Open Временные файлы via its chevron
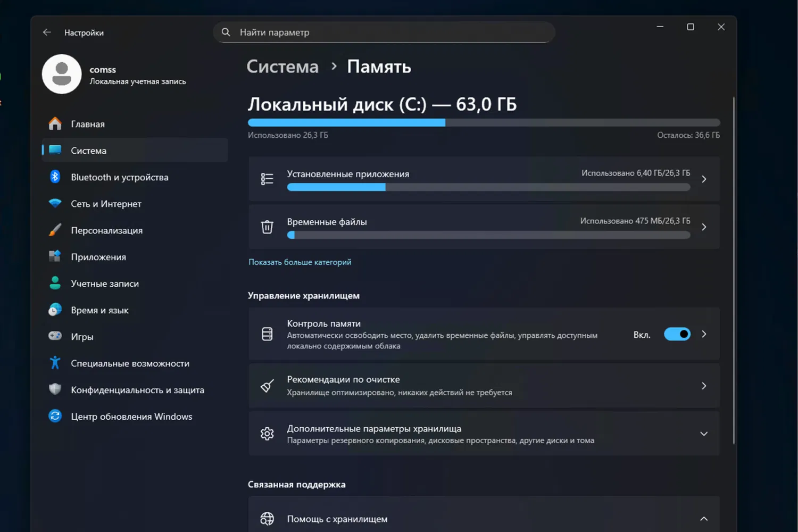798x532 pixels. pos(704,227)
